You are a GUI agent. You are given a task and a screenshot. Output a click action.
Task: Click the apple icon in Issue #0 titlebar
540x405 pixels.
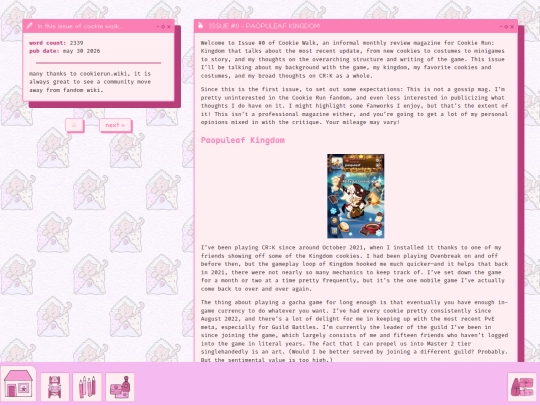point(200,25)
